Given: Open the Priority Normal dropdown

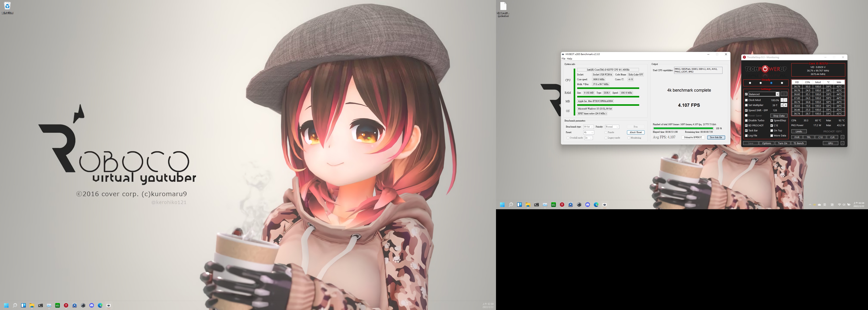Looking at the screenshot, I should (612, 127).
